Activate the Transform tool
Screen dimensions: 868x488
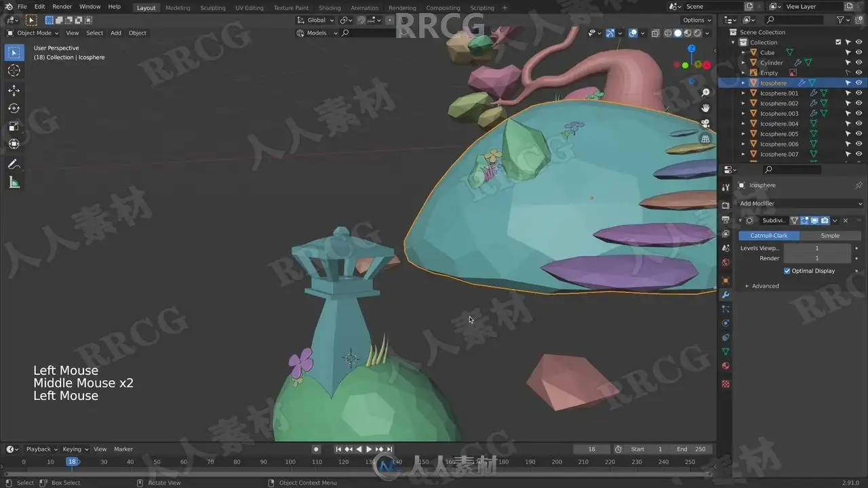click(14, 144)
